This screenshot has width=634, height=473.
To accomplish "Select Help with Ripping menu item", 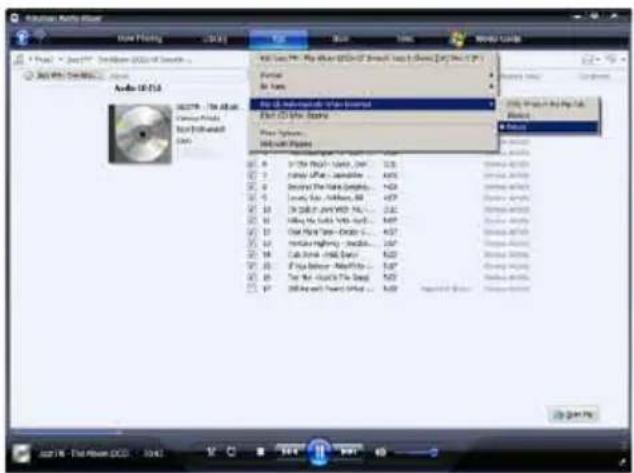I will tap(372, 144).
